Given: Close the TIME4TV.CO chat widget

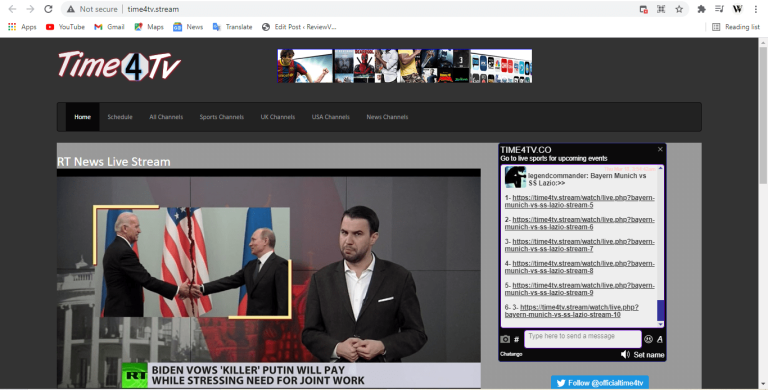Looking at the screenshot, I should click(x=660, y=149).
